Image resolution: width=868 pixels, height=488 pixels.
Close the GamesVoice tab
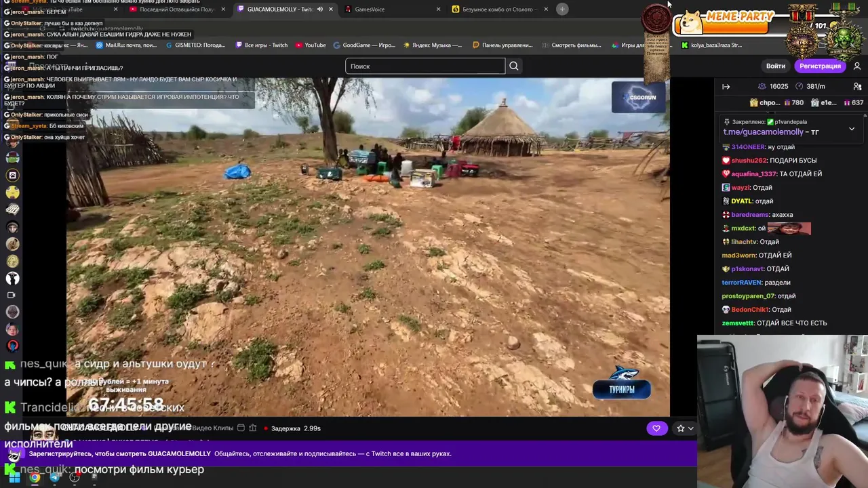438,9
